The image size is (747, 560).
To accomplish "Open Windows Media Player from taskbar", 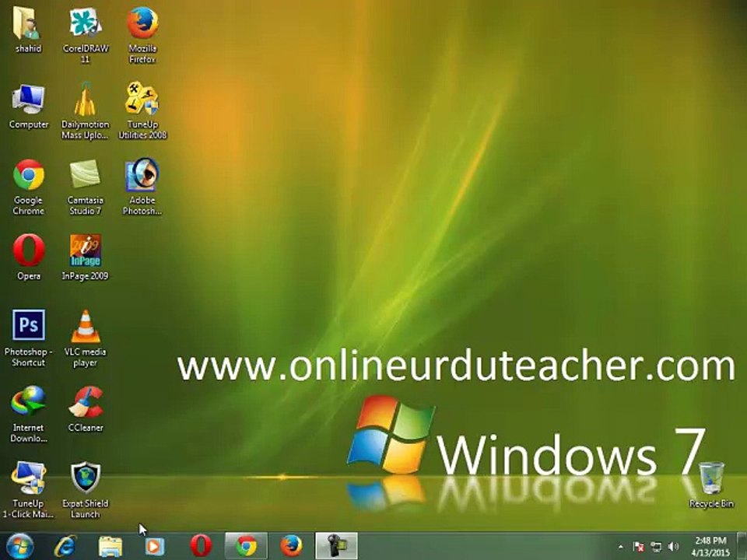I will click(155, 546).
